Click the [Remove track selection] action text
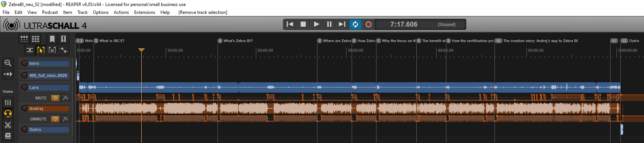Screen dimensions: 644x143 (203, 12)
